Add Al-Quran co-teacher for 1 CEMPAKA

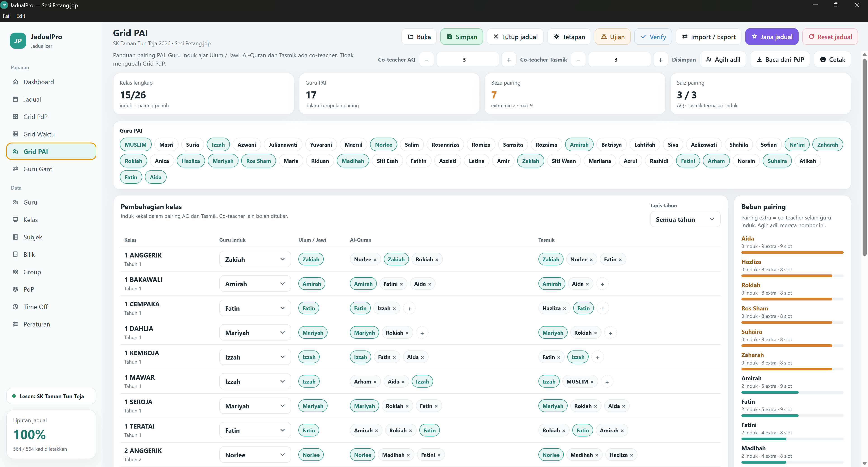[409, 309]
